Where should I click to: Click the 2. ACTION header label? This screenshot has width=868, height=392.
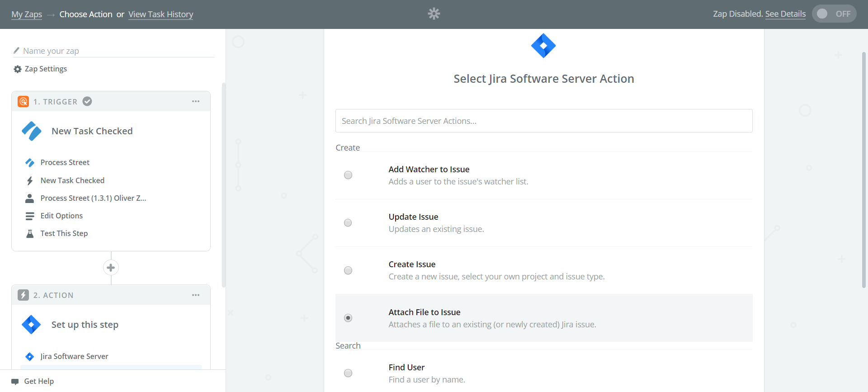click(53, 295)
